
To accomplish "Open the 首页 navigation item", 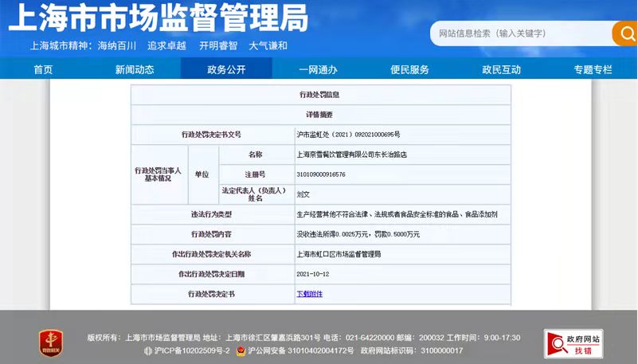I will pos(43,69).
